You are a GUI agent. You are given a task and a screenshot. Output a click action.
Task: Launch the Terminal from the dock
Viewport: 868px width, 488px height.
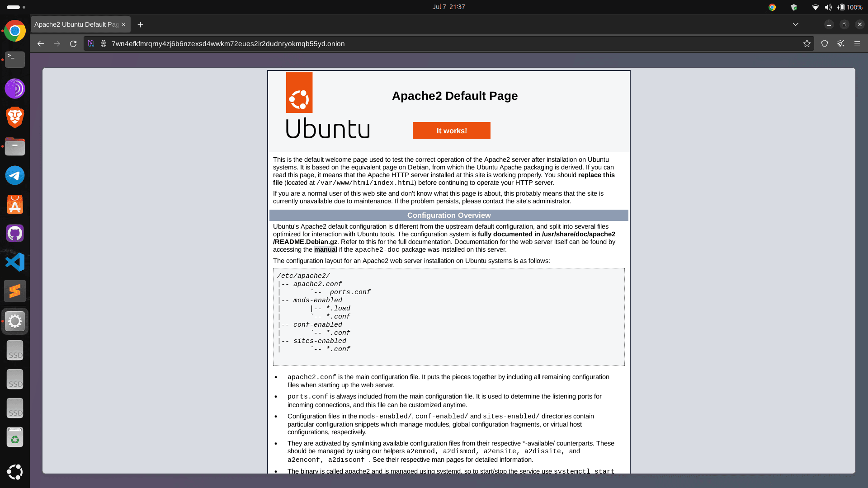coord(15,60)
